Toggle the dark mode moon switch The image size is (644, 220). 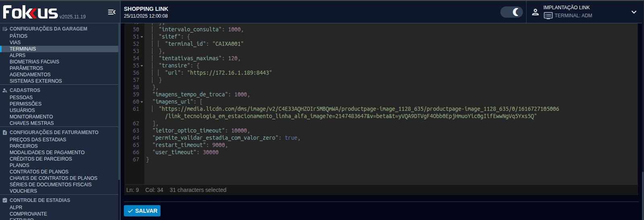pos(511,12)
